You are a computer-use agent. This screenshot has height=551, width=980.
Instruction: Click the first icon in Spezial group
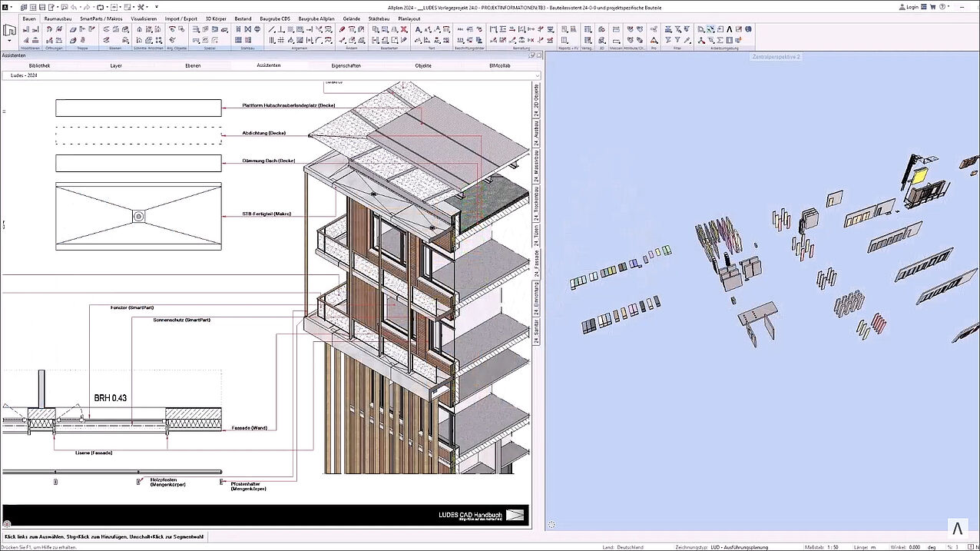click(195, 29)
